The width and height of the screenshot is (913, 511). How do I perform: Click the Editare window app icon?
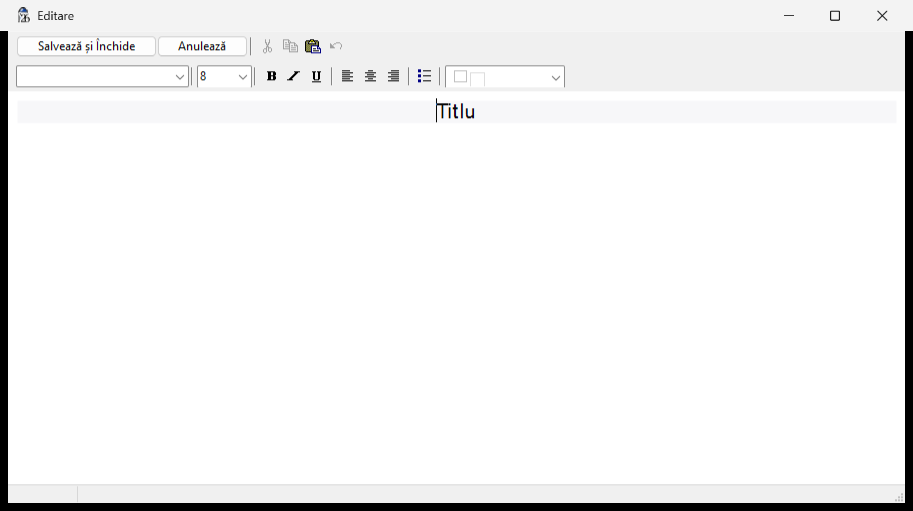(x=23, y=16)
